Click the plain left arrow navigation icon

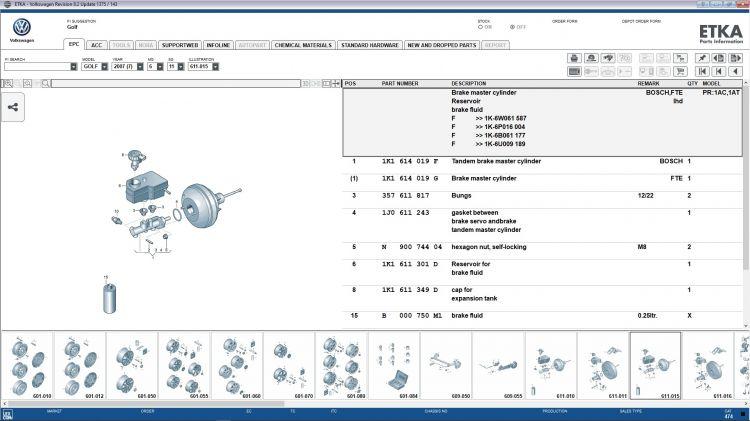point(735,71)
